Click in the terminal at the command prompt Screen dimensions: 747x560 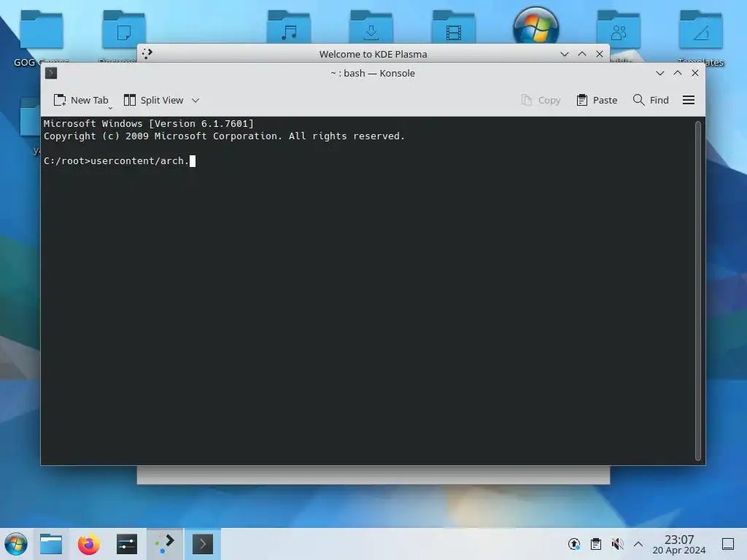[193, 161]
